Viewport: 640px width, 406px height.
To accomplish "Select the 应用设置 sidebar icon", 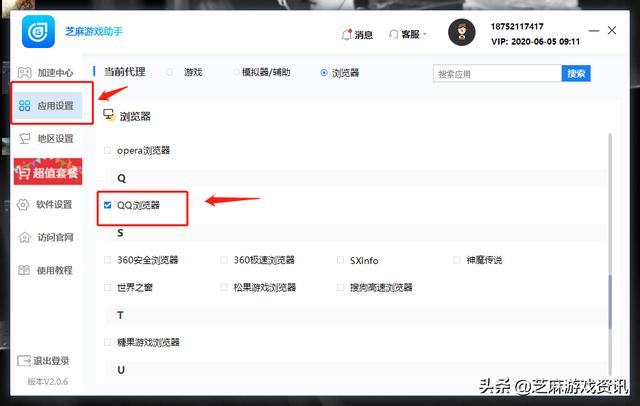I will [x=24, y=106].
